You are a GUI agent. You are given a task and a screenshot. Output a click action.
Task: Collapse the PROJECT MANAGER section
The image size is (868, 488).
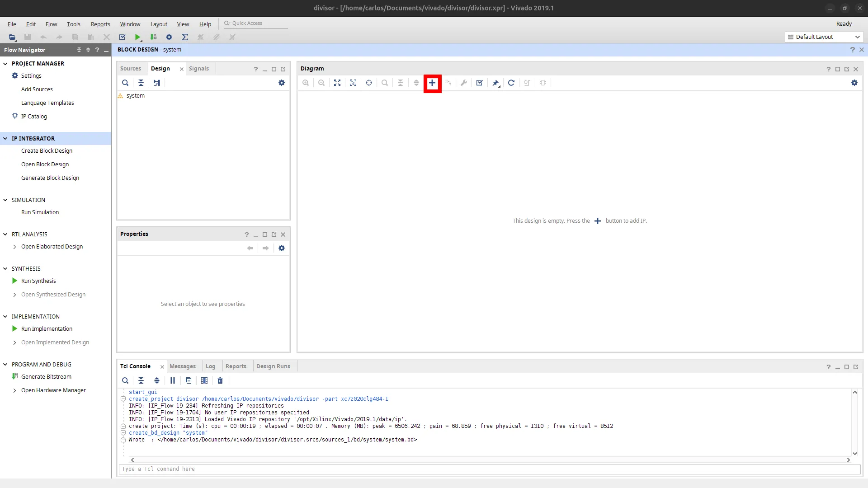pos(5,64)
